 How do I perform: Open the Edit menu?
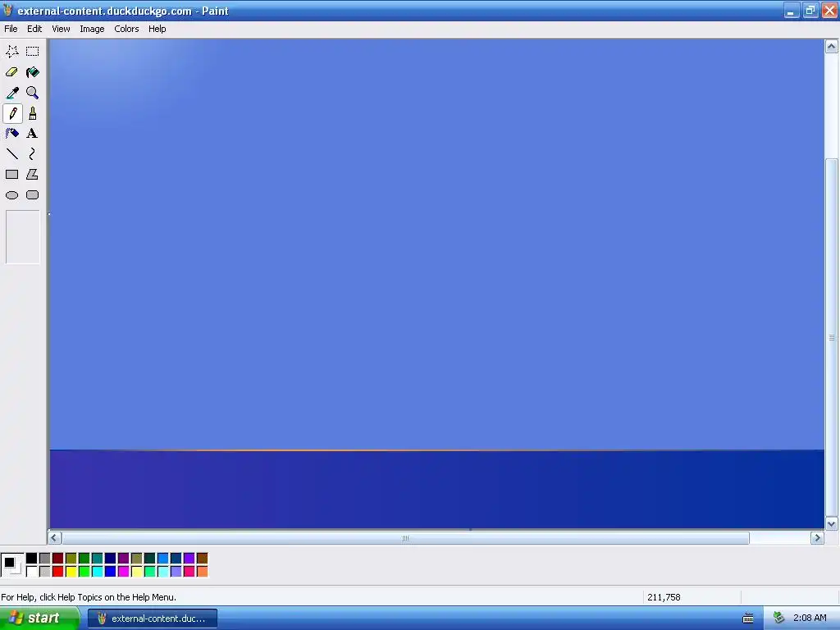[34, 29]
